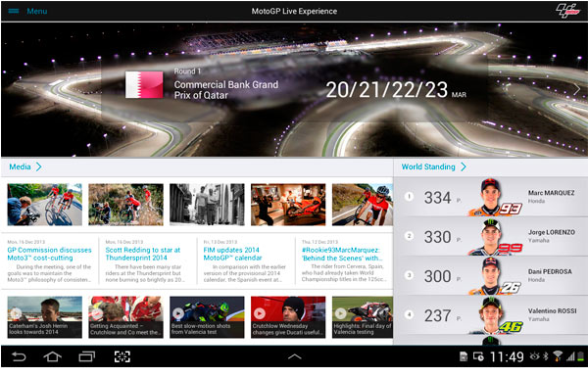Click the 237 points value
This screenshot has width=588, height=377.
click(438, 316)
